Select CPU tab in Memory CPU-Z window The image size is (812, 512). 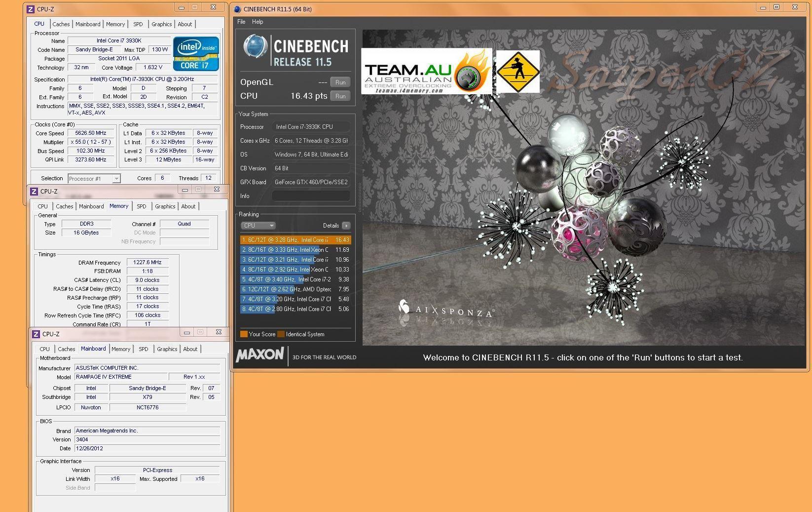(x=43, y=206)
